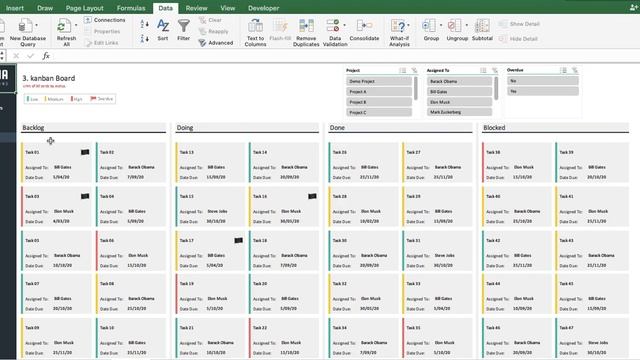This screenshot has width=640, height=360.
Task: Click the formula bar cancel X icon
Action: 16,56
